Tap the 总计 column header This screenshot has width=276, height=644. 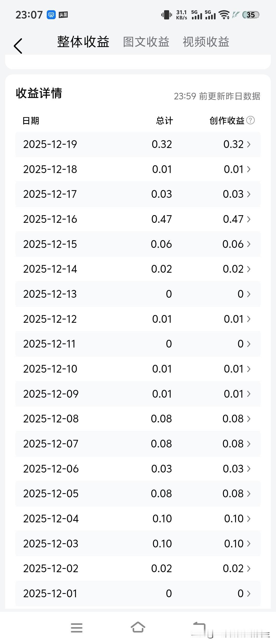(165, 121)
